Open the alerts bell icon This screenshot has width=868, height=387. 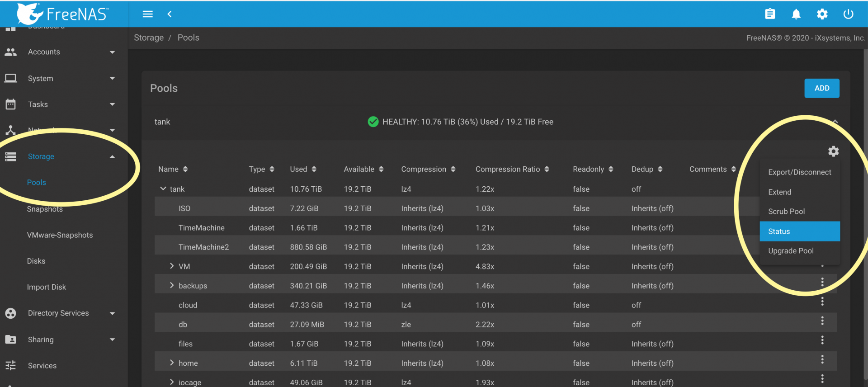[x=796, y=14]
